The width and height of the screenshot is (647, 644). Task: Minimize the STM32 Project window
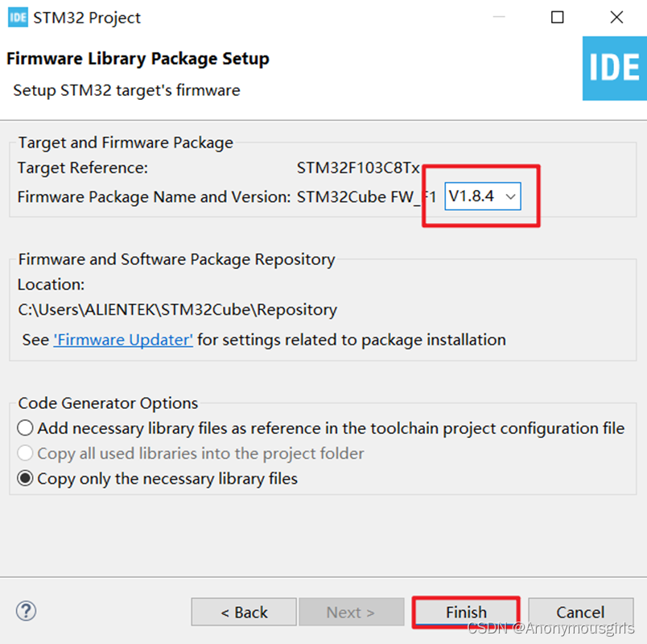coord(499,17)
